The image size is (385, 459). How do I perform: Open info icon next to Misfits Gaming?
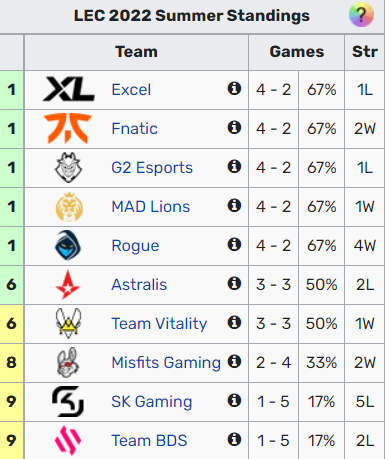[x=234, y=361]
